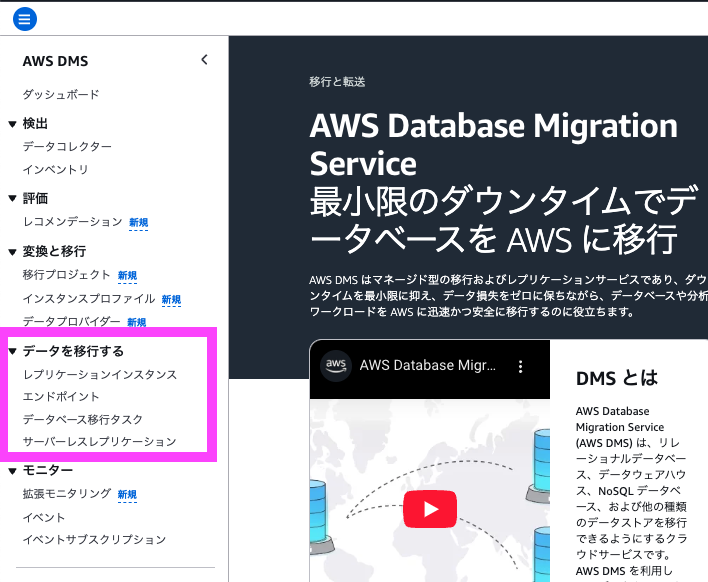Image resolution: width=708 pixels, height=582 pixels.
Task: Go to エンドポイント
Action: pyautogui.click(x=61, y=396)
